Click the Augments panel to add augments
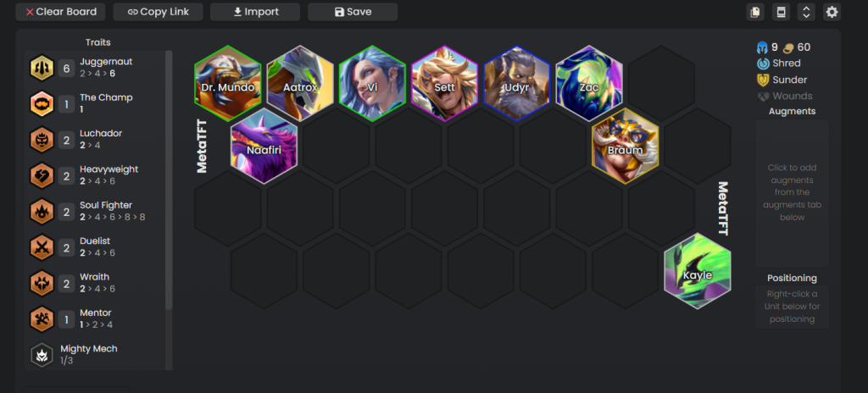Viewport: 868px width, 393px height. coord(793,192)
